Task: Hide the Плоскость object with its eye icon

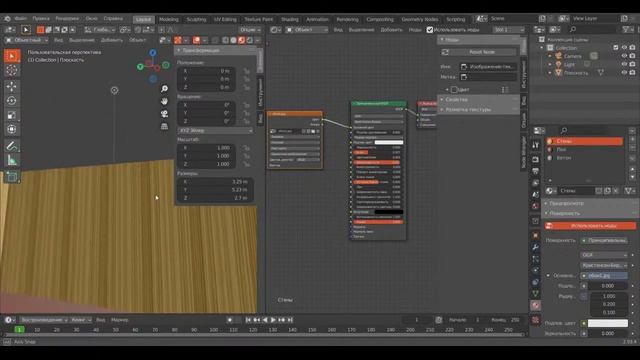Action: point(624,73)
